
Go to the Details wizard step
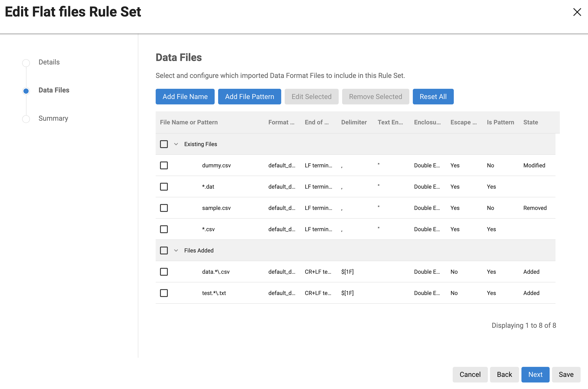click(x=49, y=62)
